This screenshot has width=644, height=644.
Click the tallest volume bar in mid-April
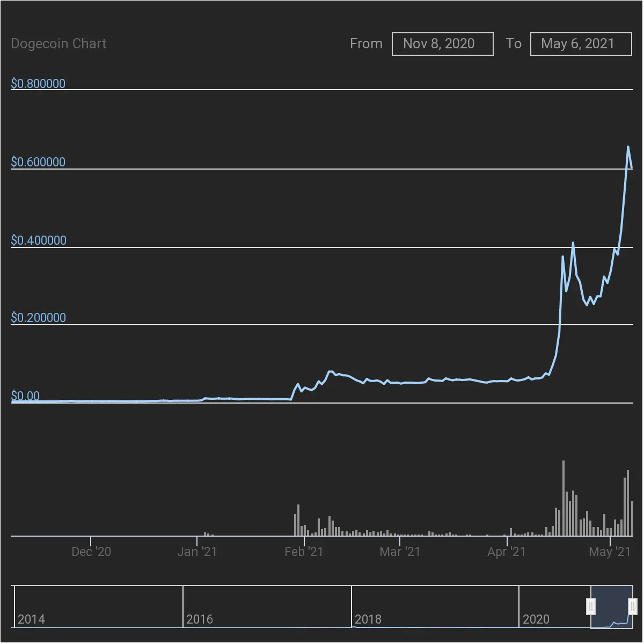click(563, 498)
